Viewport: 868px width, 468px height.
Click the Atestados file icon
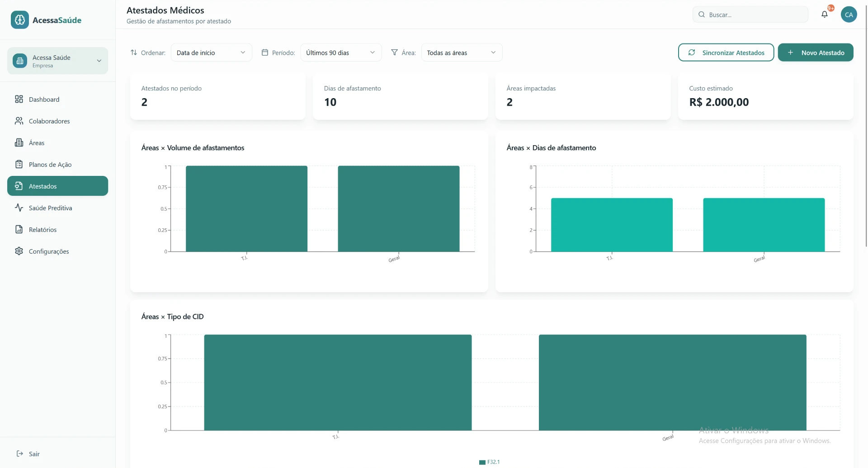point(19,186)
